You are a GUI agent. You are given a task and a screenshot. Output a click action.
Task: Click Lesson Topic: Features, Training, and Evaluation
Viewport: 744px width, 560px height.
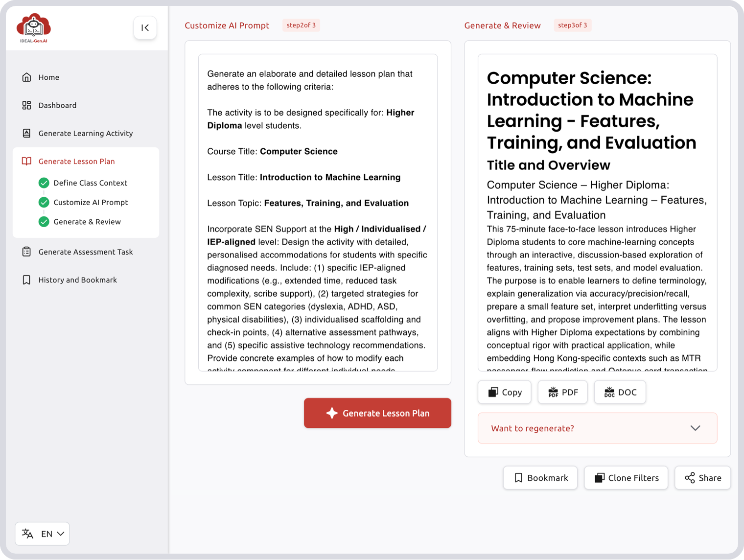click(x=308, y=203)
